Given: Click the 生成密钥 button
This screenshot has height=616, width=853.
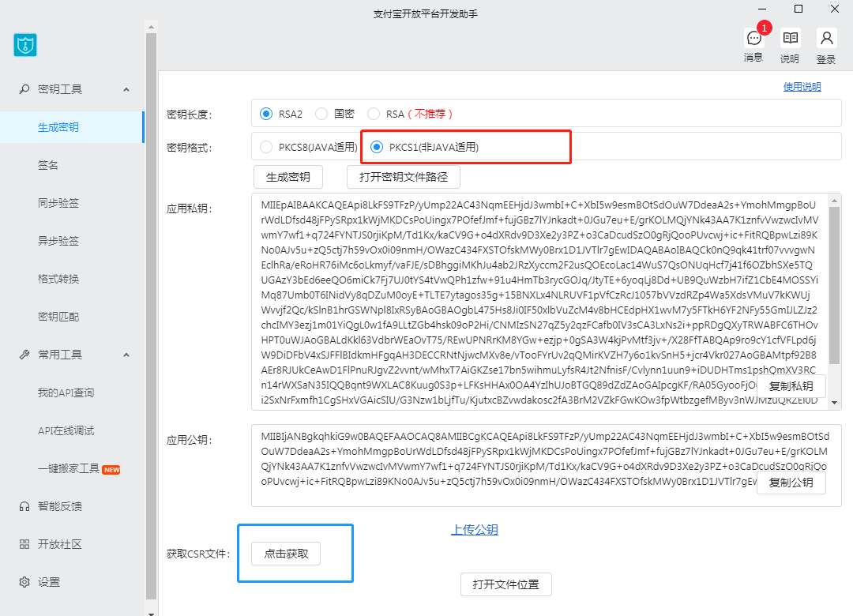Looking at the screenshot, I should pos(287,177).
